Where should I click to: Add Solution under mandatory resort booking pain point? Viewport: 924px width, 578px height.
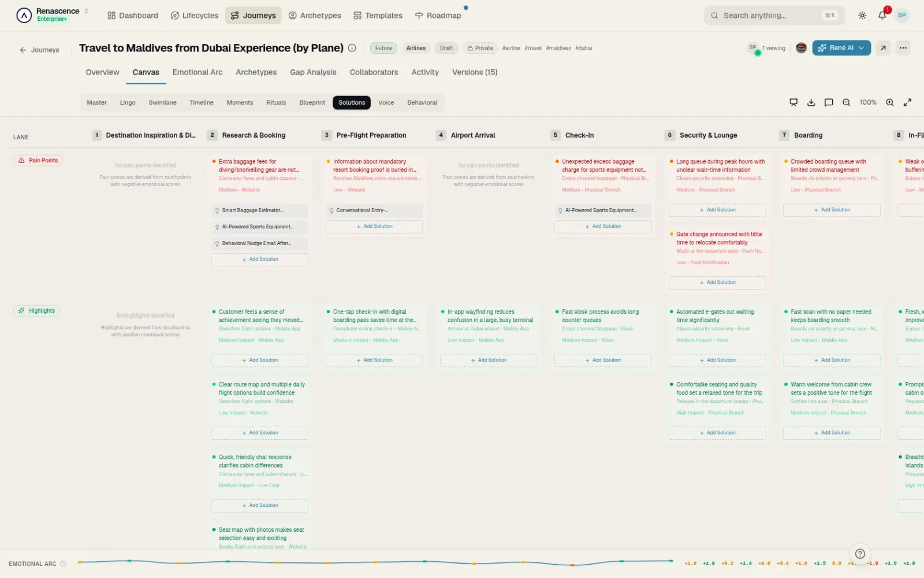(x=374, y=227)
